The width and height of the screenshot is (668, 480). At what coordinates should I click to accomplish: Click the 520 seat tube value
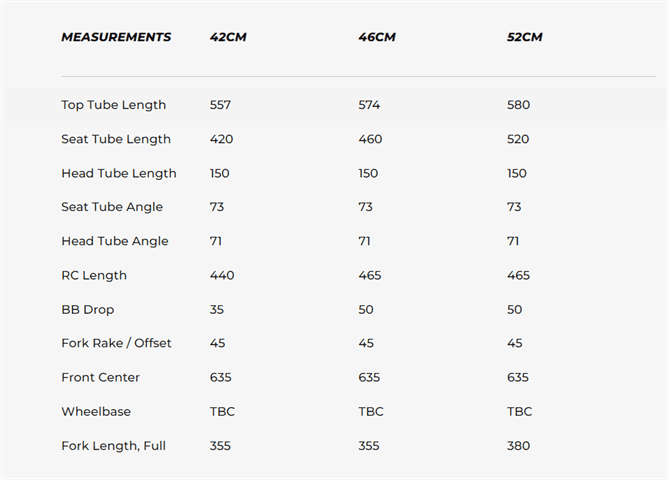518,139
